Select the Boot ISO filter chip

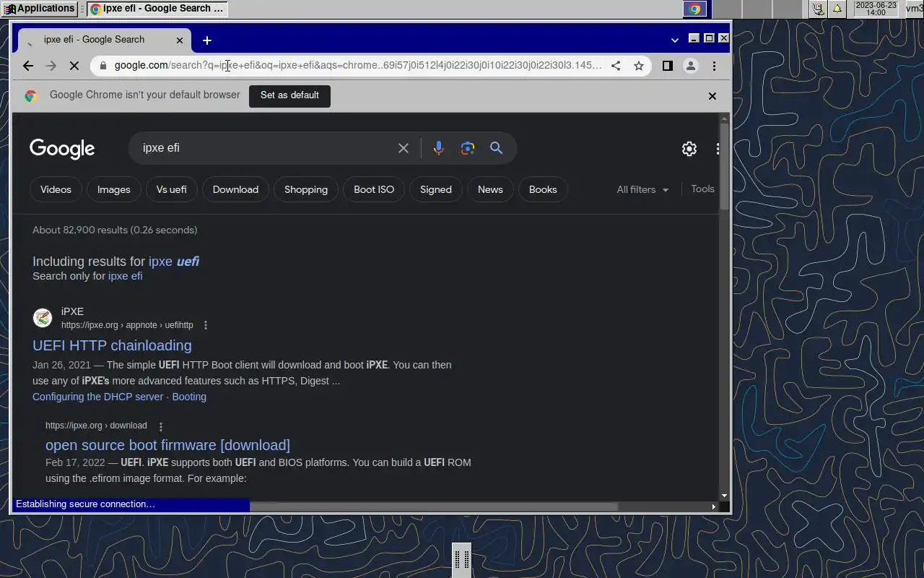click(374, 189)
